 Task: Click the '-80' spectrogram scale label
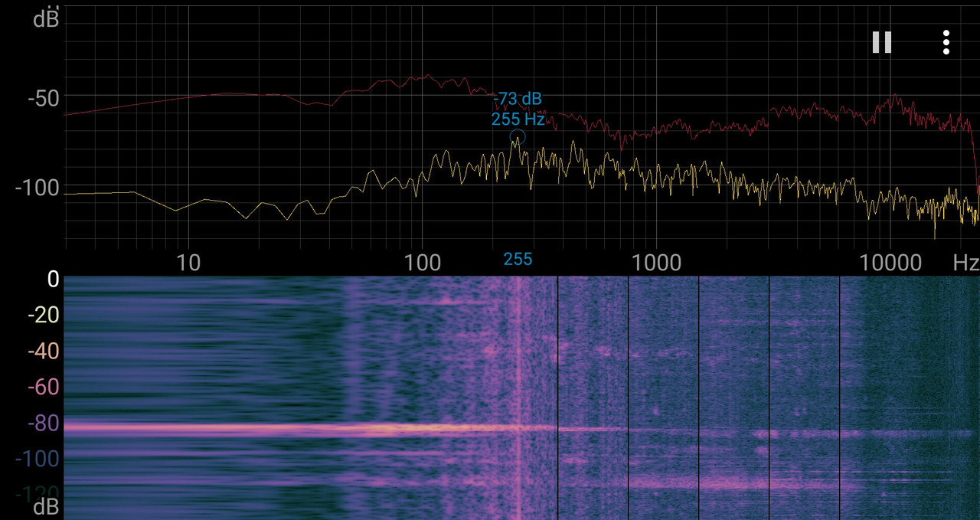[x=43, y=424]
